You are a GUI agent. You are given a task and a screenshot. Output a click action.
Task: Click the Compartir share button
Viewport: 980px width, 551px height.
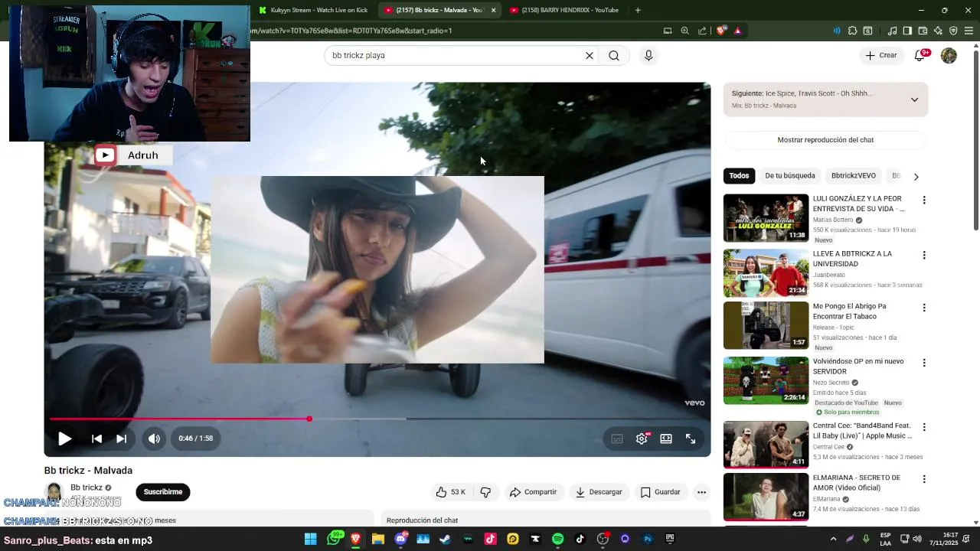[x=534, y=492]
